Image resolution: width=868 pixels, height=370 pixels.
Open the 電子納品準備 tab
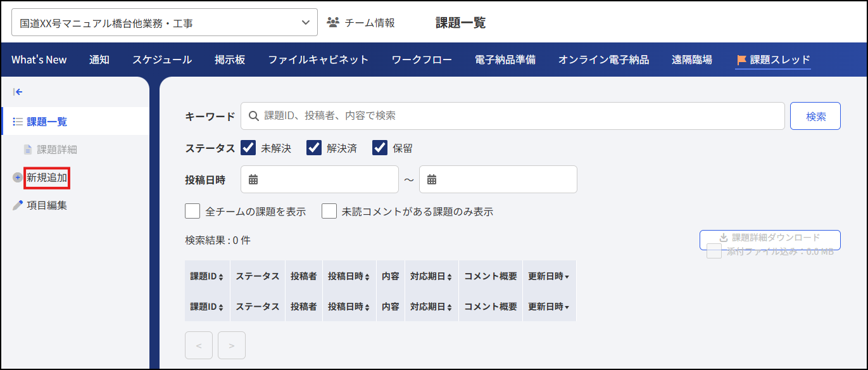(505, 60)
